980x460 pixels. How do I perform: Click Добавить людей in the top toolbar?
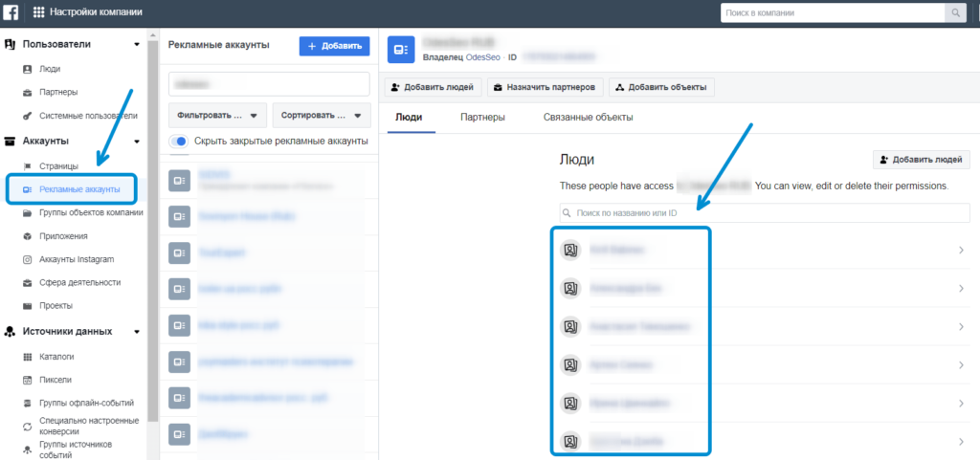[x=434, y=87]
